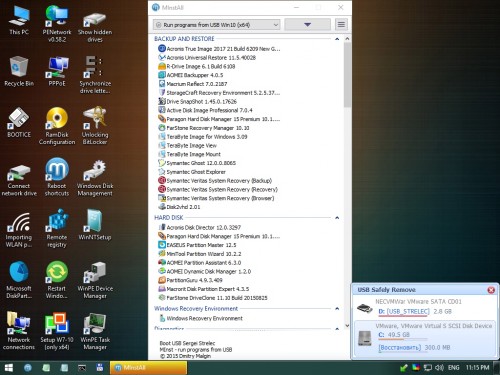The image size is (500, 375).
Task: Select Macrium Reflect 7.0.2187 entry
Action: tap(193, 84)
